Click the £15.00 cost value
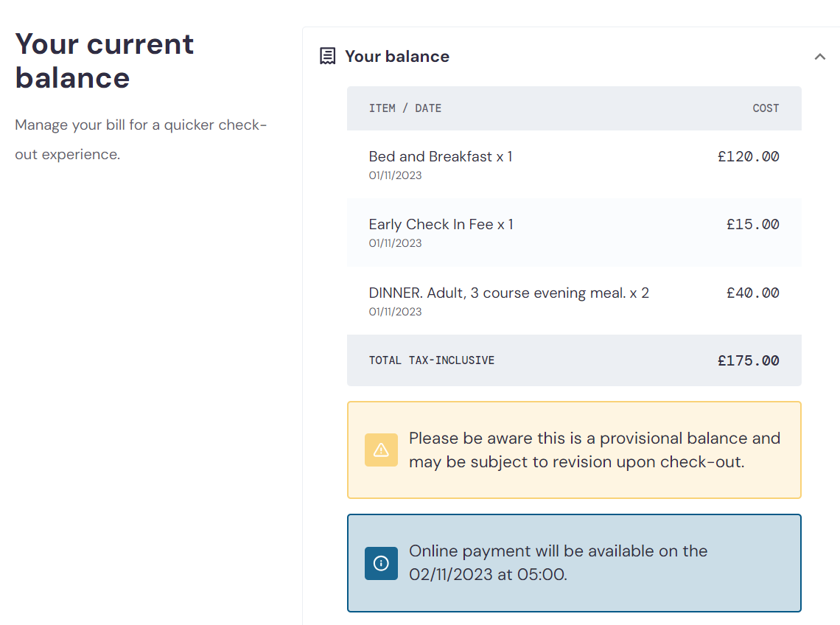The image size is (840, 625). pyautogui.click(x=752, y=224)
